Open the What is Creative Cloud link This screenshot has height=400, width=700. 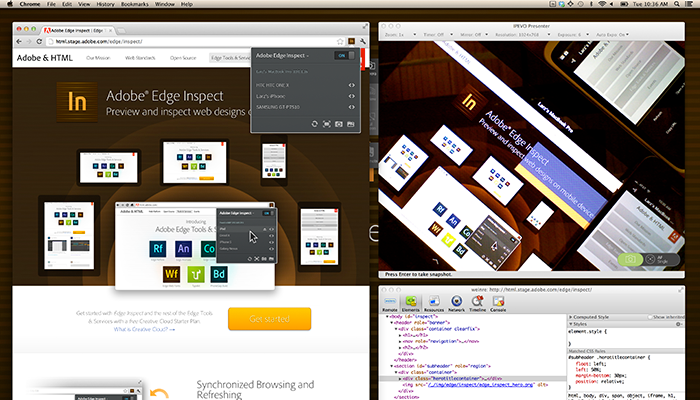144,329
